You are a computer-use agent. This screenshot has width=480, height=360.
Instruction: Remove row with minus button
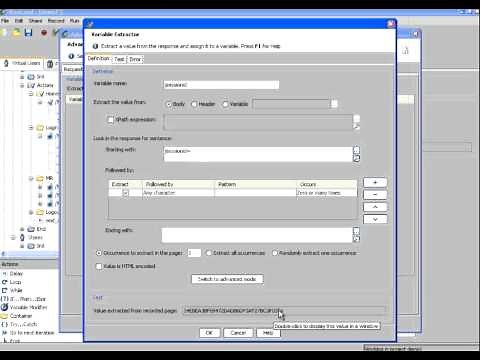click(x=375, y=195)
